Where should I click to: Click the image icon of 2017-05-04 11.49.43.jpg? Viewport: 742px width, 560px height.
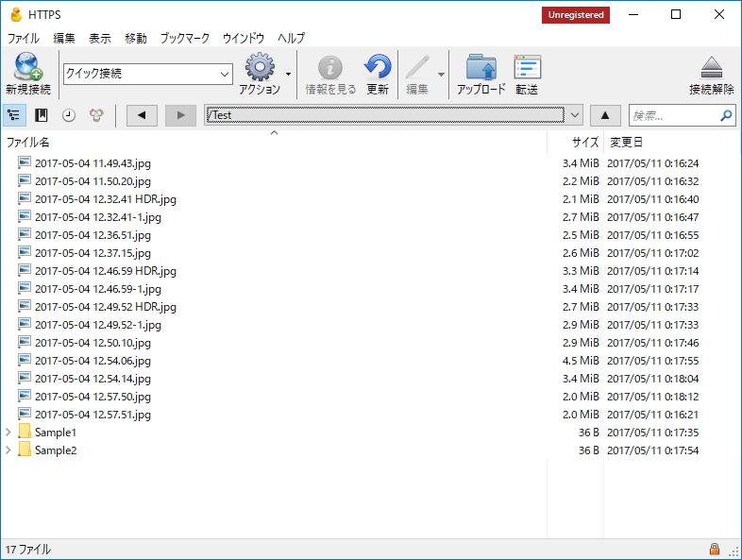coord(25,162)
